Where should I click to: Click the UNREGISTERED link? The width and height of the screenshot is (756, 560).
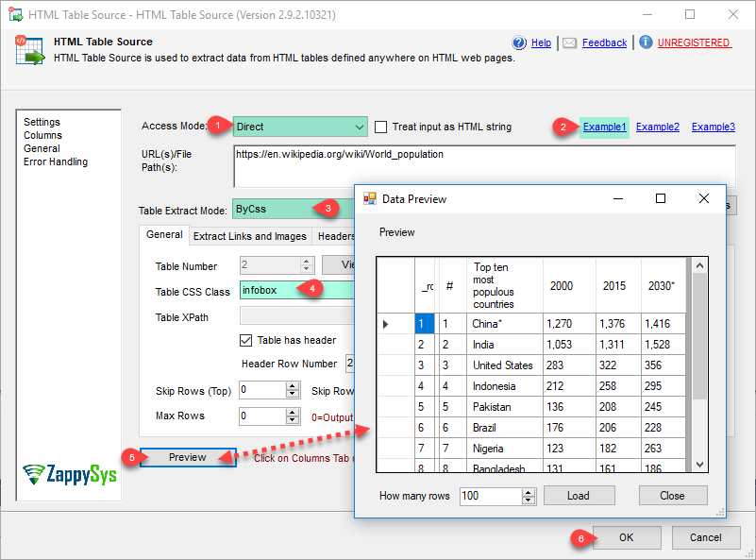coord(694,42)
